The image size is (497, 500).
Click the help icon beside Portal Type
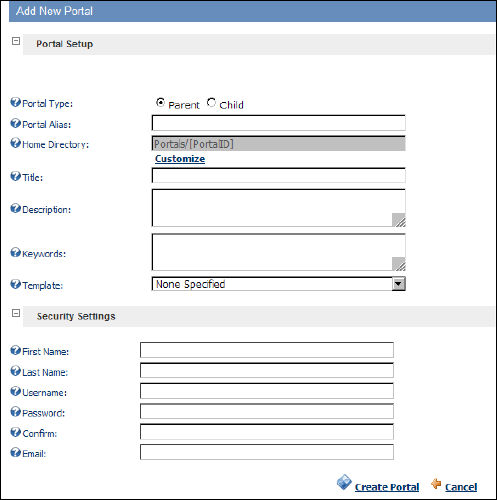point(15,102)
